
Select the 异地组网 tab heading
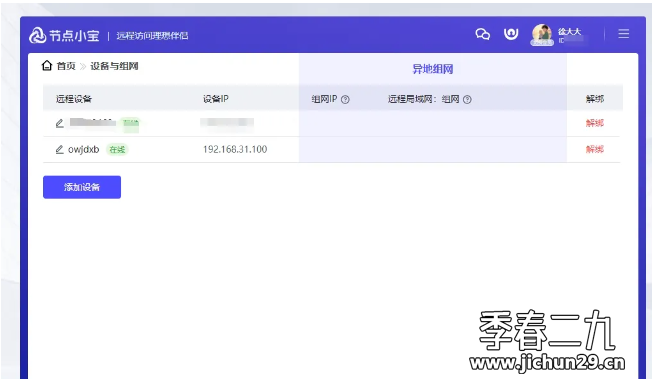pos(432,69)
